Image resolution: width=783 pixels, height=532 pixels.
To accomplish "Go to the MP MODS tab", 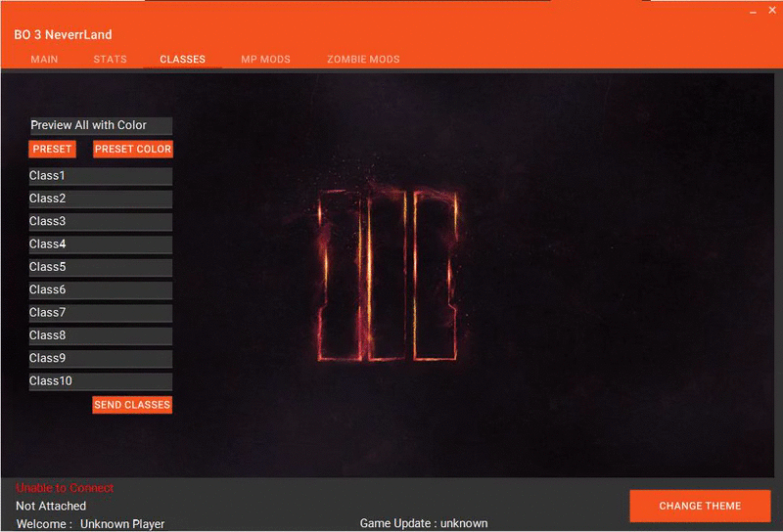I will 265,59.
